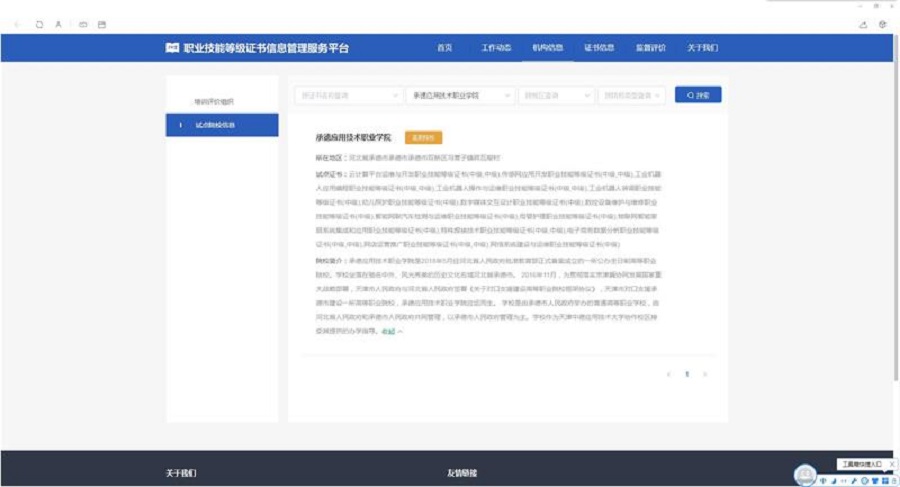
Task: Select 培训评价组织 in the left sidebar
Action: click(214, 102)
